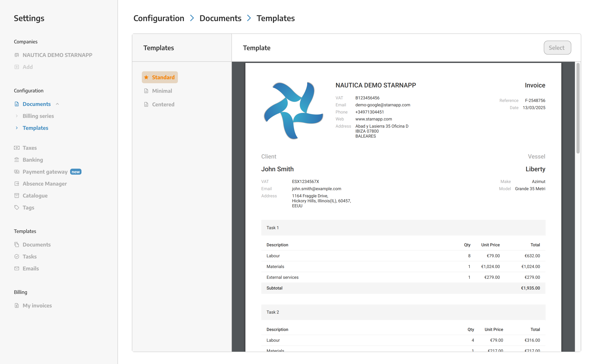Open Templates submenu under Documents
593x364 pixels.
pyautogui.click(x=35, y=128)
